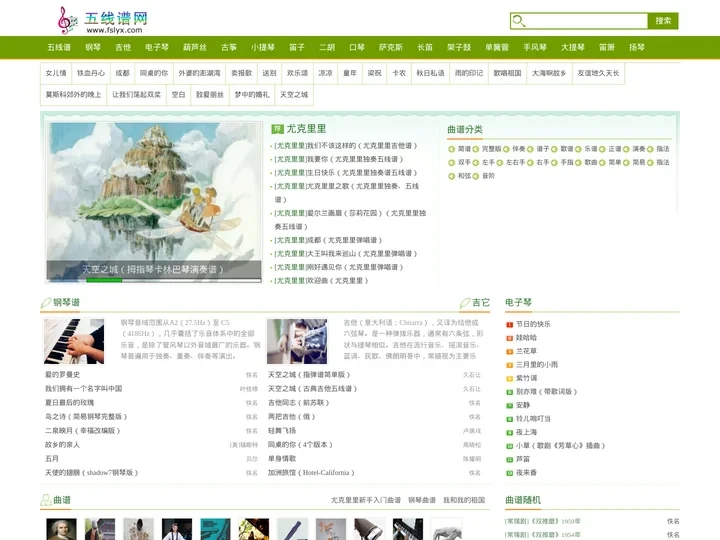The width and height of the screenshot is (720, 540).
Task: Open 天空之城（指弹谱简单版）guitar sheet
Action: 309,375
